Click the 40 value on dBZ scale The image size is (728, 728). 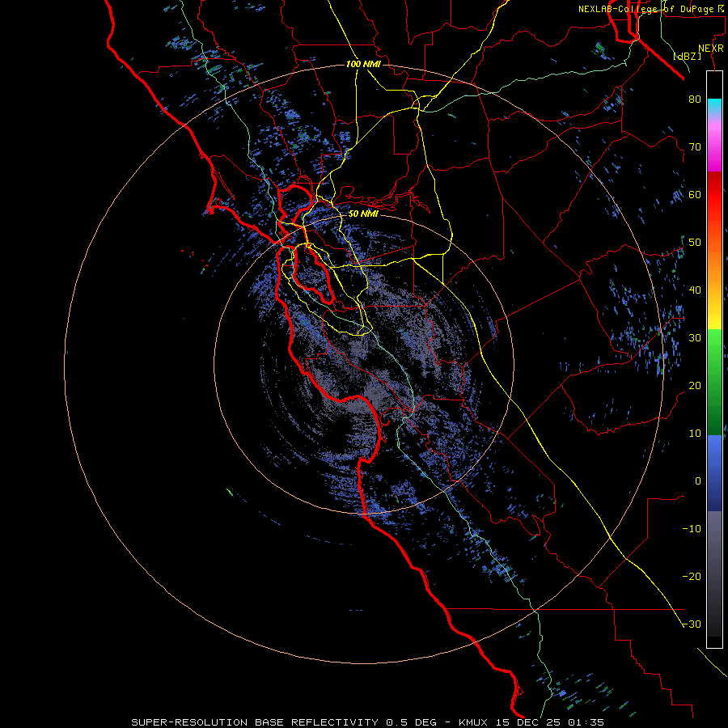click(695, 290)
